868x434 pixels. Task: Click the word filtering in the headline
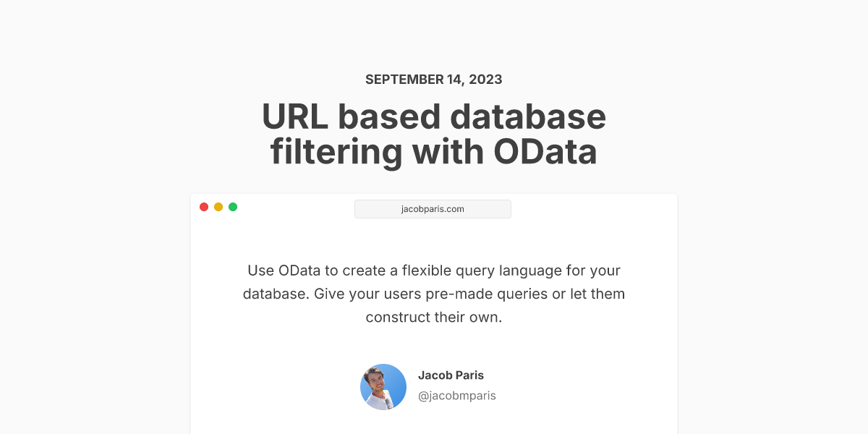336,153
